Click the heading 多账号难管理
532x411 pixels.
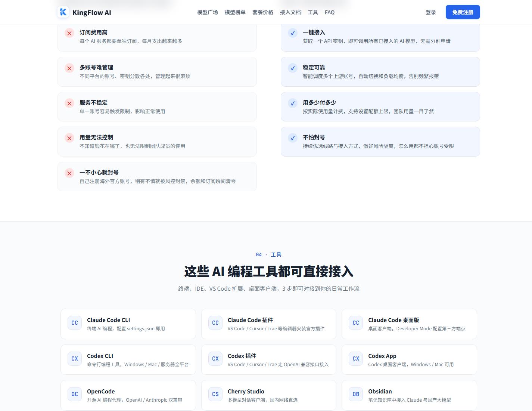(96, 68)
